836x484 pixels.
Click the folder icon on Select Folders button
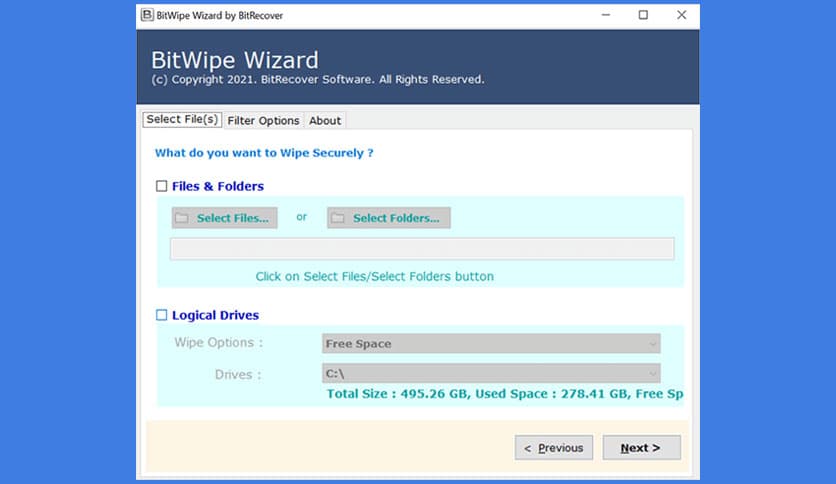(x=337, y=218)
